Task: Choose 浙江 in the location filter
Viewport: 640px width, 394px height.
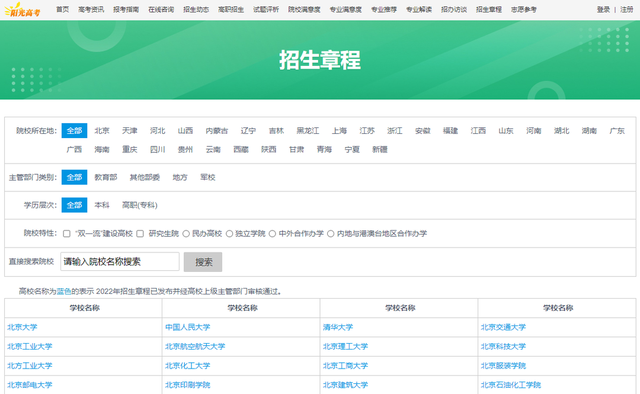Action: tap(395, 131)
